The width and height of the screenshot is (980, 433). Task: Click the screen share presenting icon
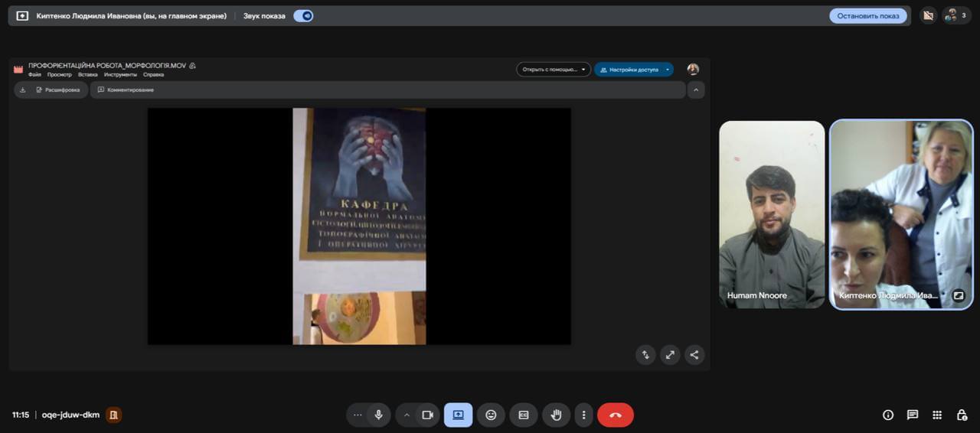[458, 415]
